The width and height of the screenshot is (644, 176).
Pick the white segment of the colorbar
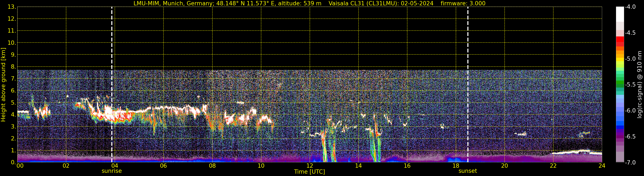click(620, 14)
